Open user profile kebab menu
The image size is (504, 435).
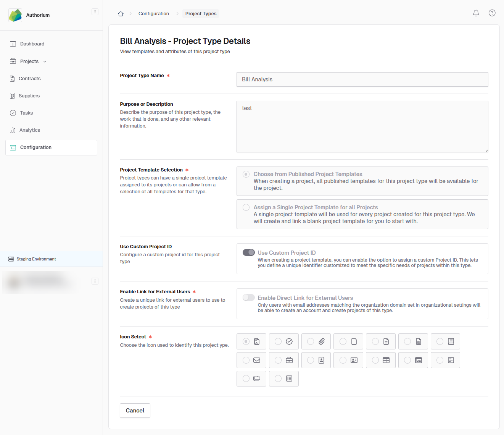(x=95, y=281)
